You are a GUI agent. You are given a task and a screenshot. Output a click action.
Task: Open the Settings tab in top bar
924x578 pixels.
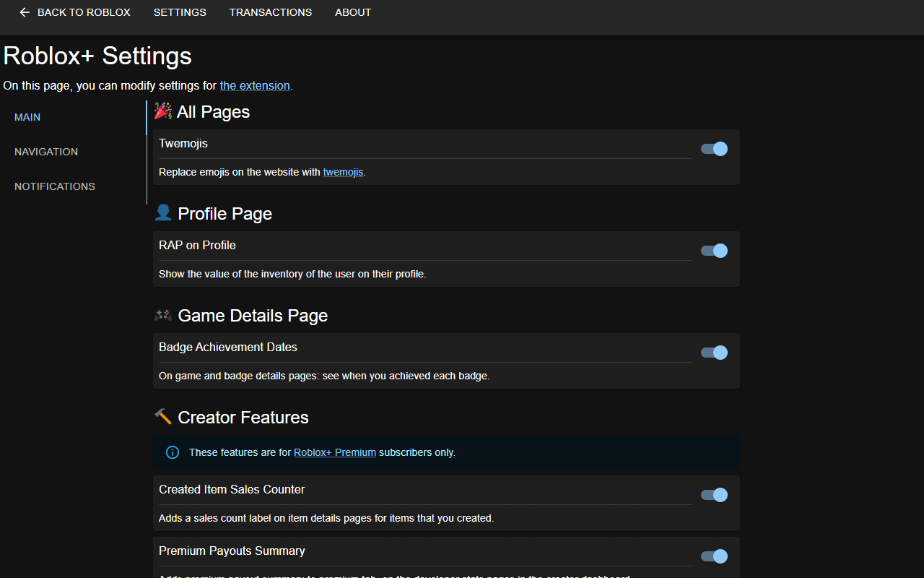pyautogui.click(x=180, y=12)
